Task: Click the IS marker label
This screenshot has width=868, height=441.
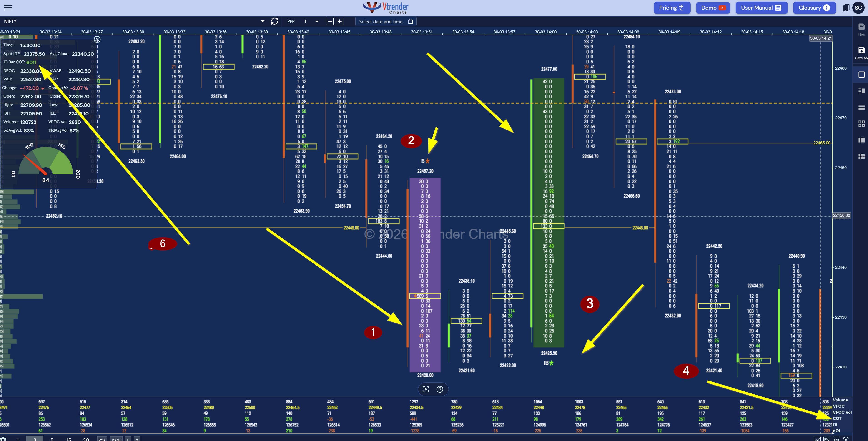Action: (x=425, y=161)
